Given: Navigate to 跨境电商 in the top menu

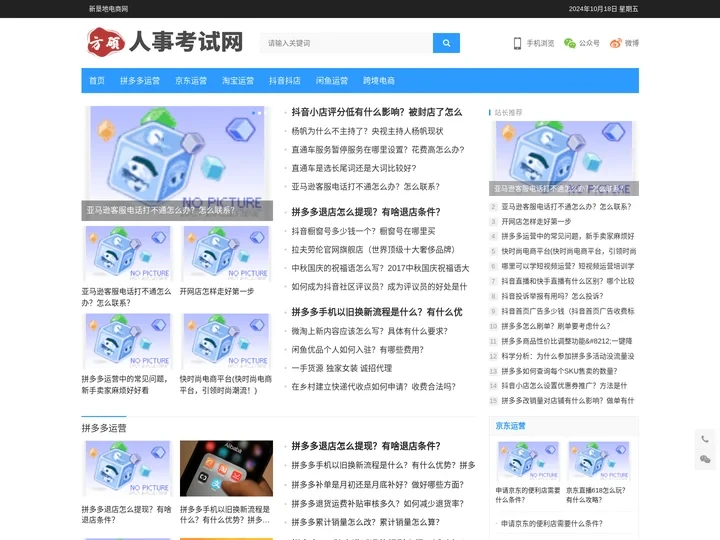Looking at the screenshot, I should [379, 81].
